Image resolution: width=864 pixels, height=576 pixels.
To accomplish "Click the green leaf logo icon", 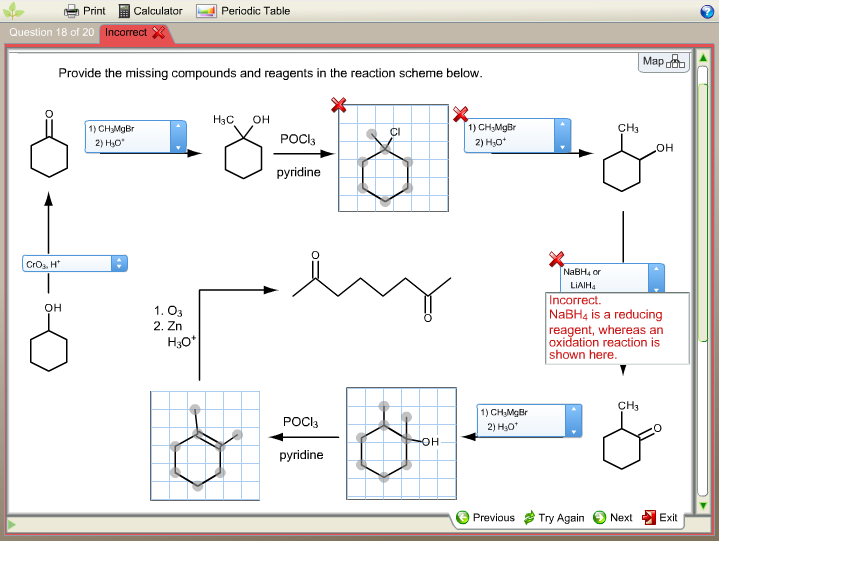I will (x=13, y=11).
